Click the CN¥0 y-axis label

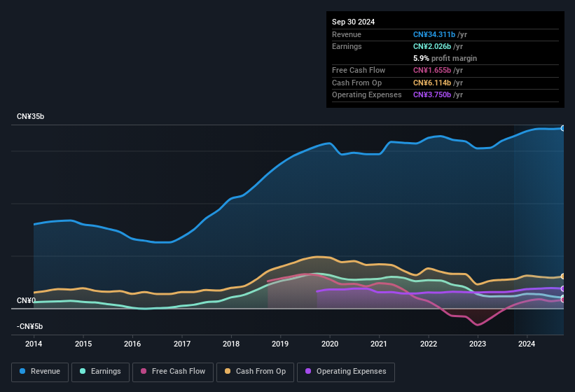[x=27, y=301]
